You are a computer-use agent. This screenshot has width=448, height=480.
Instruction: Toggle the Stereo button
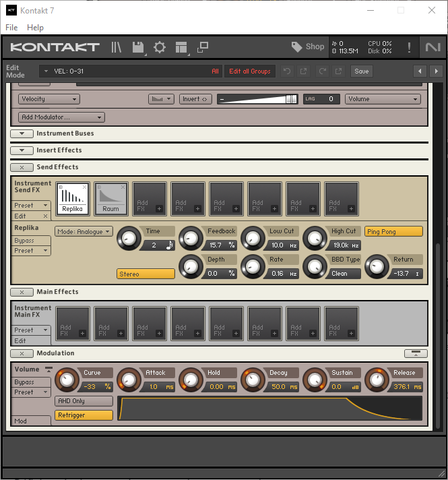click(146, 274)
